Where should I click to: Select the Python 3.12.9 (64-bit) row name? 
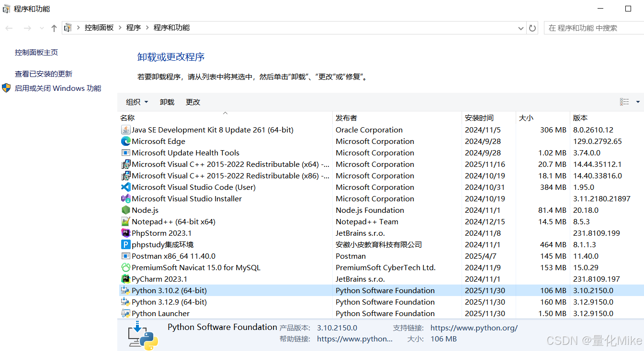169,302
